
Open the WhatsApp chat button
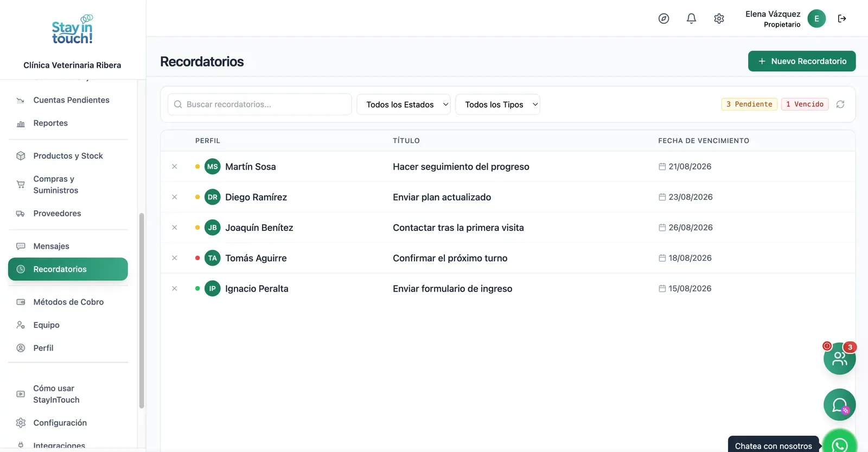pos(840,444)
